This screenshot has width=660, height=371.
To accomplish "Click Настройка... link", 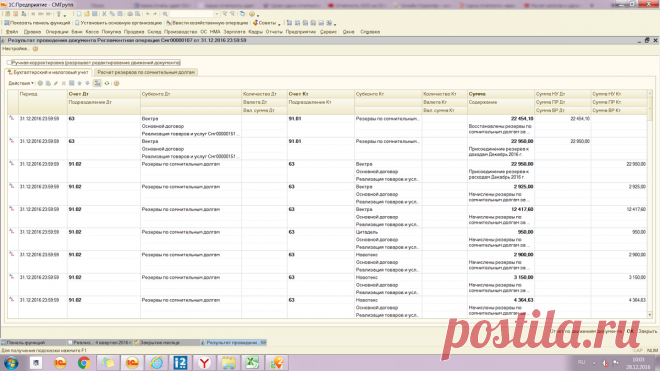I will (x=16, y=49).
